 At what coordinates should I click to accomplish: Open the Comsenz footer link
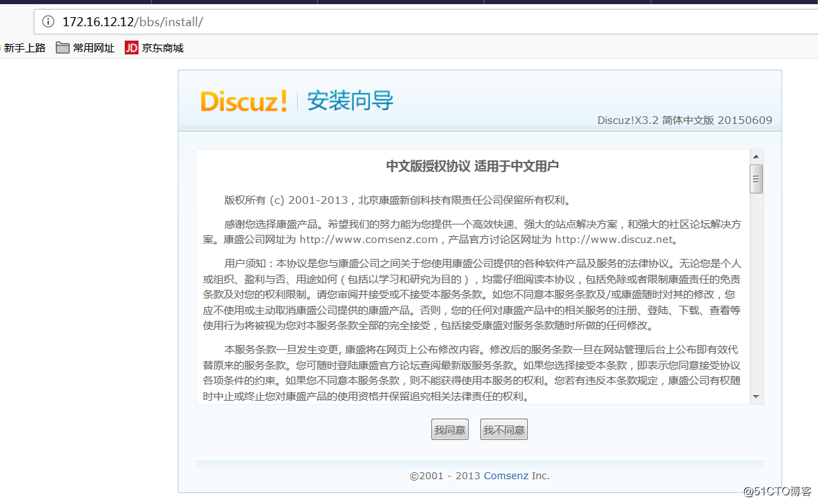click(506, 475)
